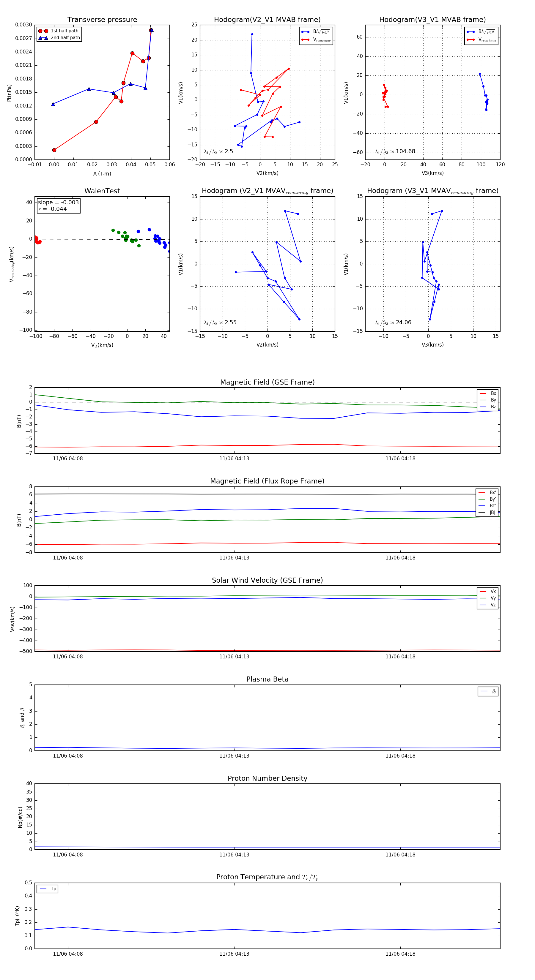
Task: Click the "Np(#/cc)" y-axis label
Action: click(x=20, y=817)
